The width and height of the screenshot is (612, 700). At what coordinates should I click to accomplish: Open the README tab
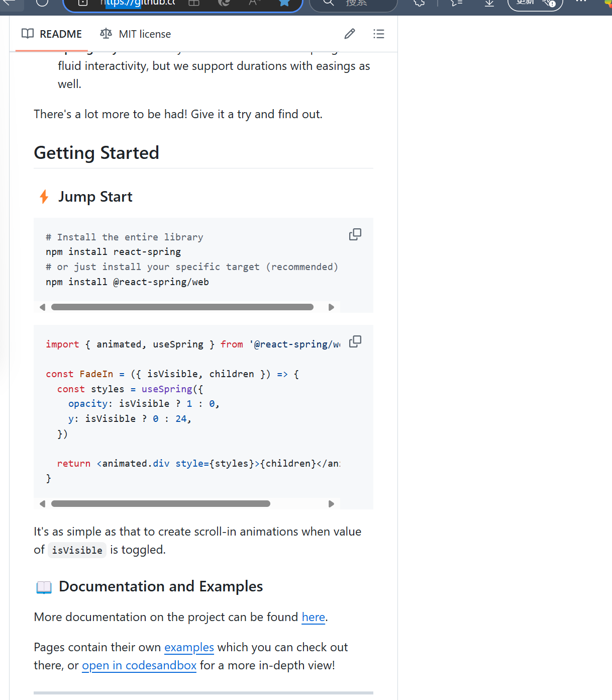pos(52,34)
